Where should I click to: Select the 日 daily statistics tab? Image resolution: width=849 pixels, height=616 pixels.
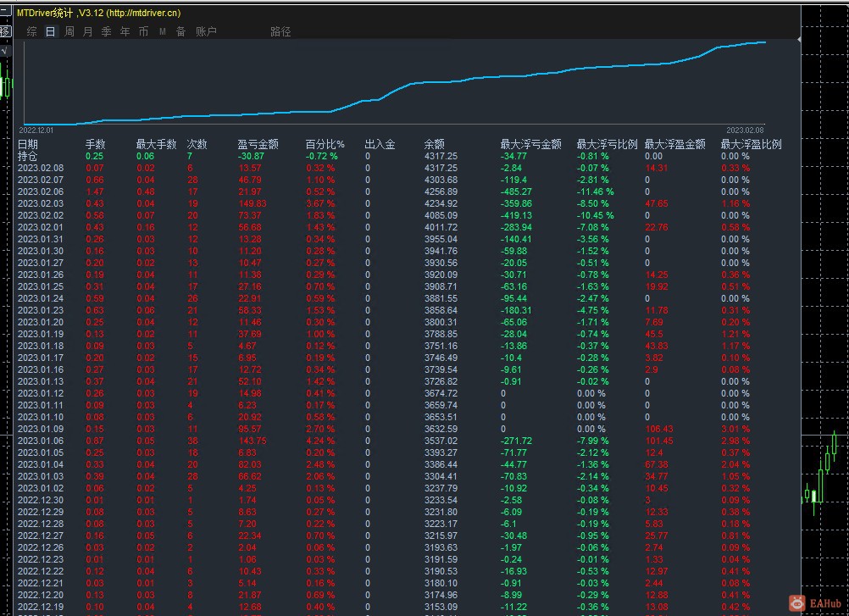pyautogui.click(x=50, y=31)
